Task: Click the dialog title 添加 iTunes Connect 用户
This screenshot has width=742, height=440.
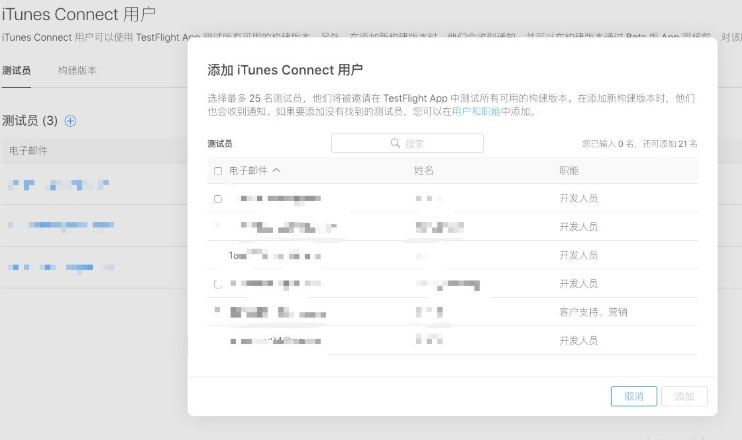Action: pos(285,70)
